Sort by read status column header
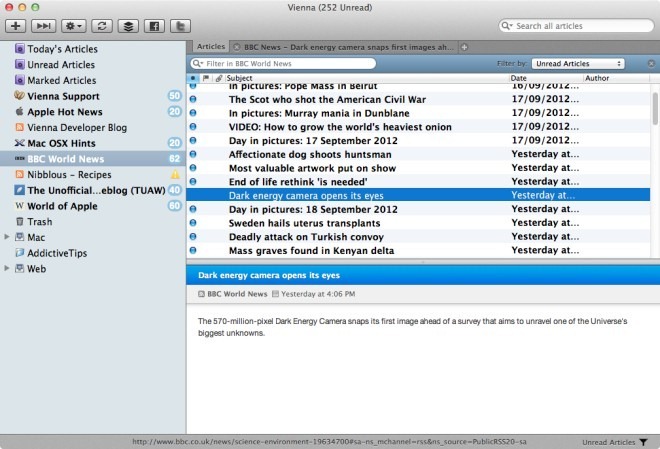Image resolution: width=660 pixels, height=449 pixels. coord(193,78)
